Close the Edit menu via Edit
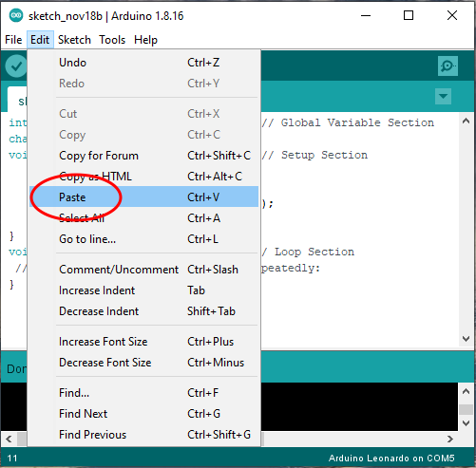This screenshot has height=468, width=476. [x=40, y=40]
